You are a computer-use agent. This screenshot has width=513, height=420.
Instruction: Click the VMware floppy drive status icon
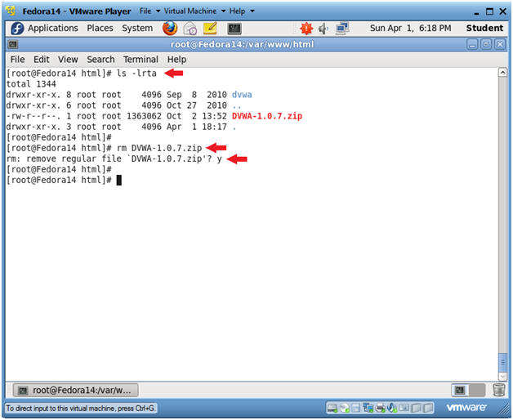(x=356, y=408)
